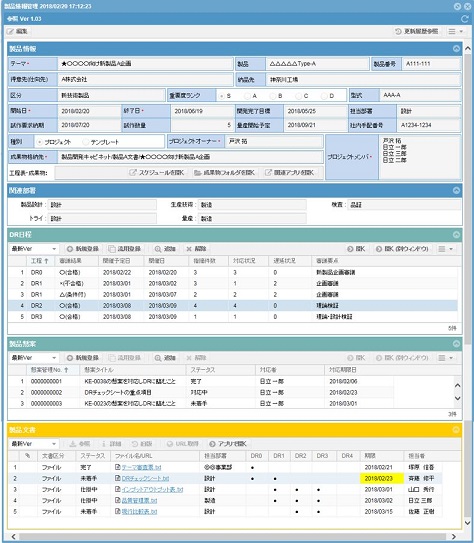Collapse the DR日程 section chevron
The height and width of the screenshot is (543, 474).
(456, 235)
